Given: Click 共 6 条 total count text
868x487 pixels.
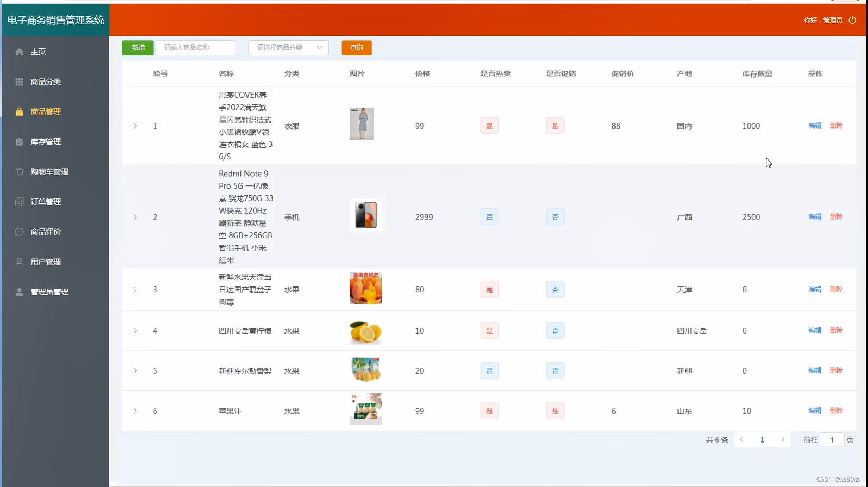Looking at the screenshot, I should tap(717, 440).
